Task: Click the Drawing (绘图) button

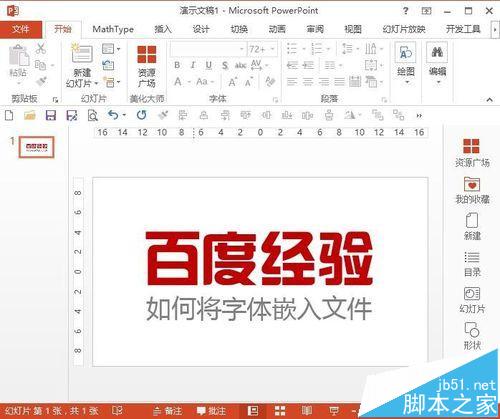Action: [405, 63]
